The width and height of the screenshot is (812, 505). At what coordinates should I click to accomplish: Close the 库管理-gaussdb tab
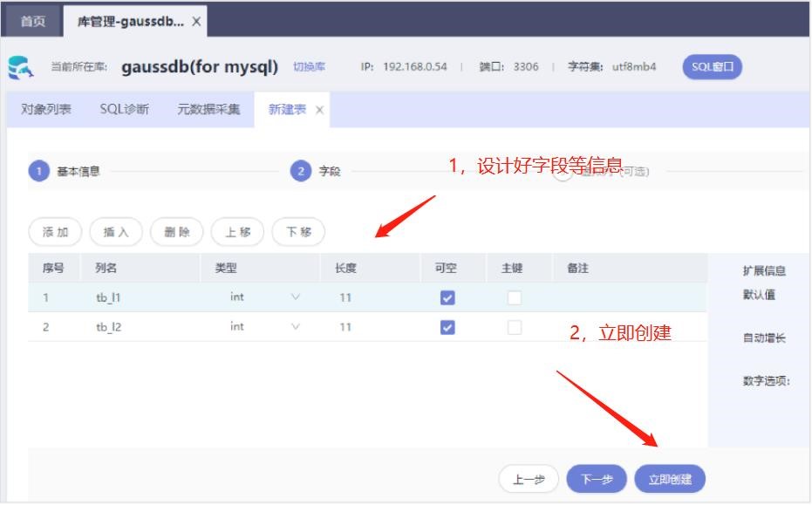[196, 22]
